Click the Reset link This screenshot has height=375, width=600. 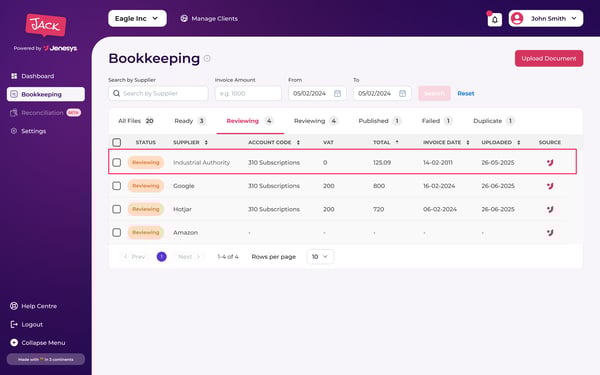(x=466, y=93)
